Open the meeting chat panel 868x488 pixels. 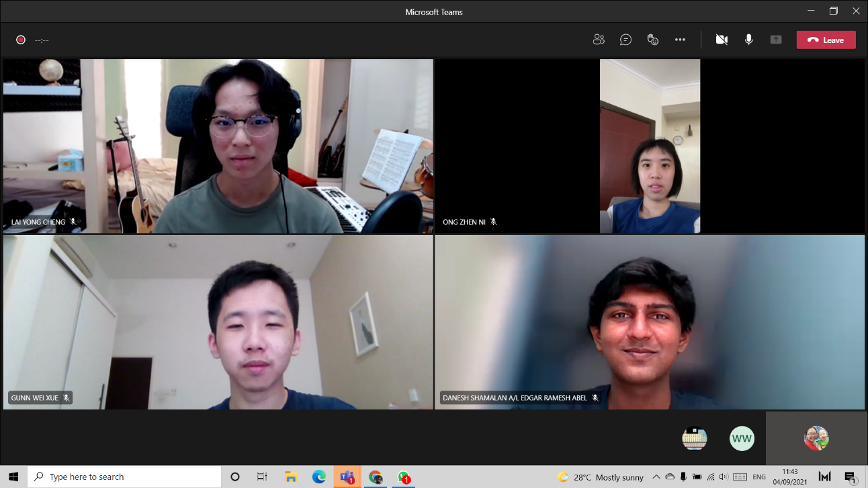(625, 40)
